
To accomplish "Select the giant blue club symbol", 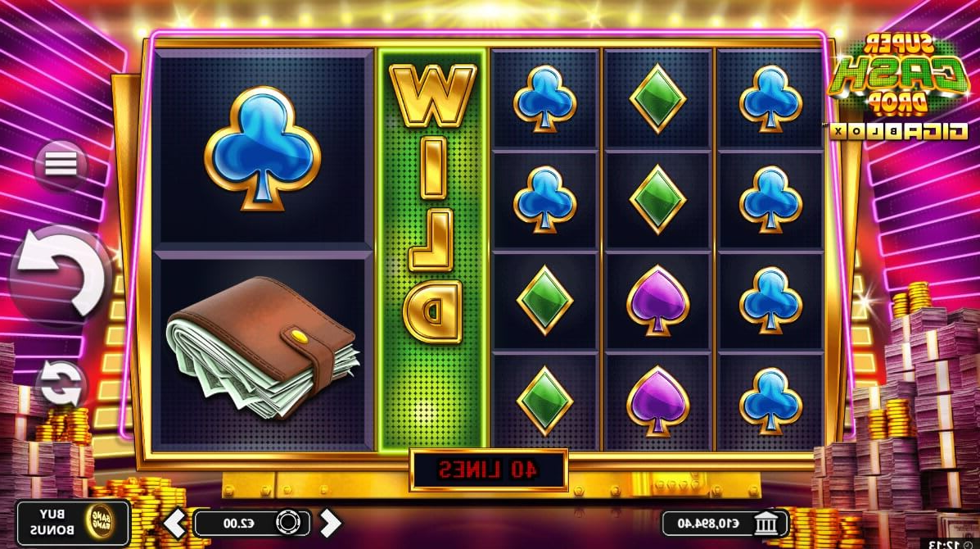I will 263,148.
